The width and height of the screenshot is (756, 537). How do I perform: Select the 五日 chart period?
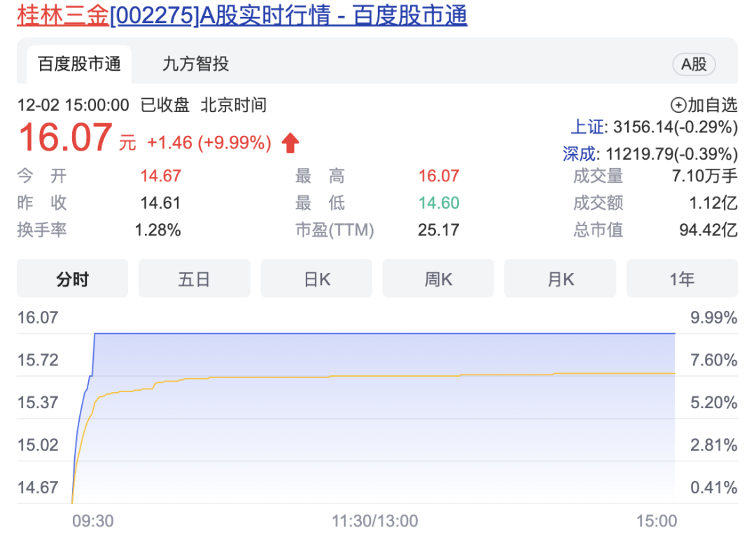pyautogui.click(x=194, y=279)
